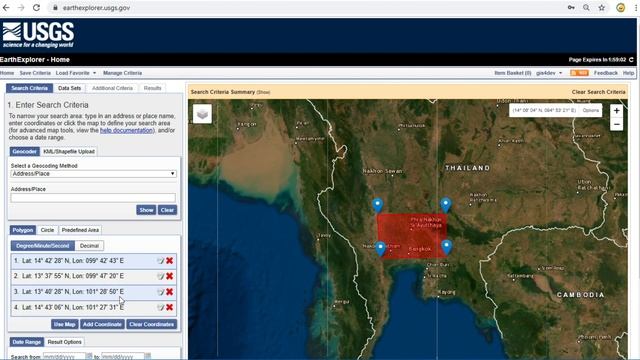Click the Use Map button
Screen dimensions: 640x360
(x=64, y=324)
